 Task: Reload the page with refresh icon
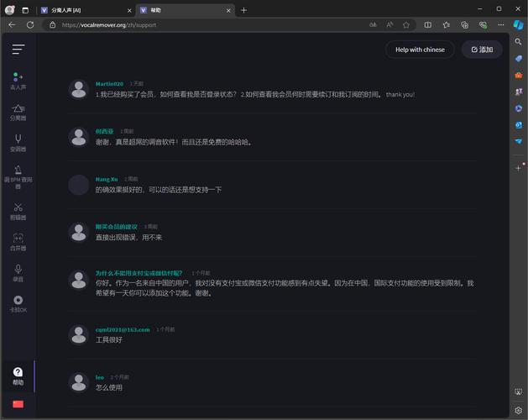click(x=30, y=25)
